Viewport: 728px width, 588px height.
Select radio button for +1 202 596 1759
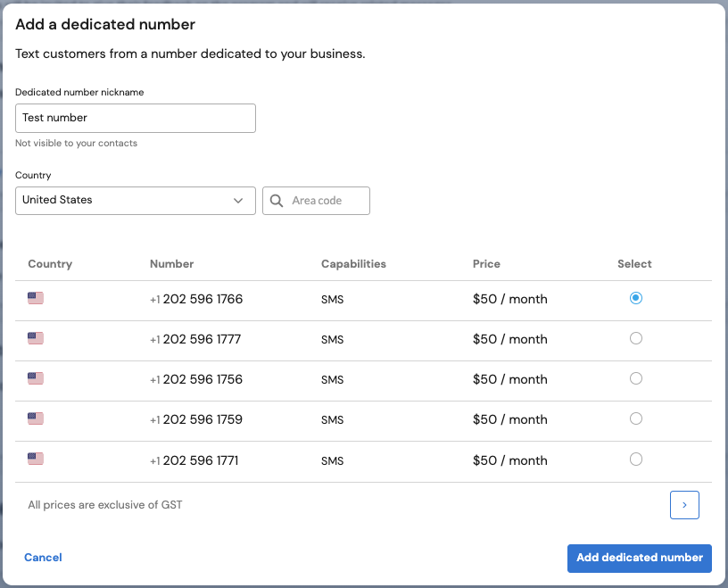click(635, 418)
